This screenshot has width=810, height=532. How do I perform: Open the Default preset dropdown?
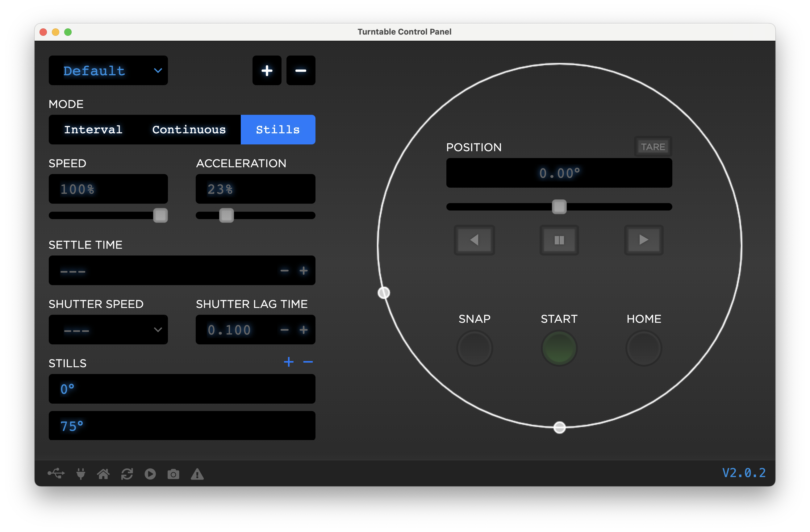click(108, 70)
